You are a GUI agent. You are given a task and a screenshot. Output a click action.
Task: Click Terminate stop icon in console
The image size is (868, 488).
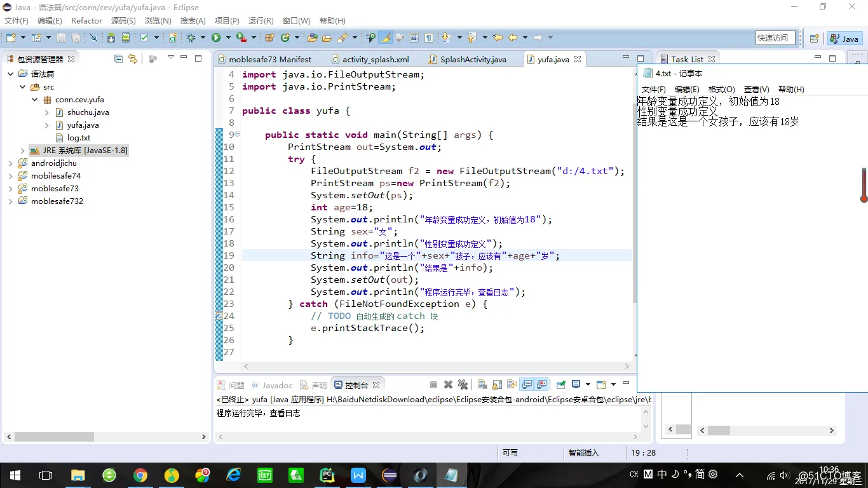click(433, 384)
